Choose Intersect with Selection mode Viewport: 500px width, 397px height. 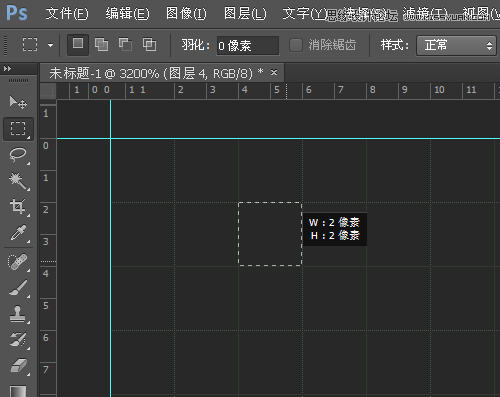[149, 44]
